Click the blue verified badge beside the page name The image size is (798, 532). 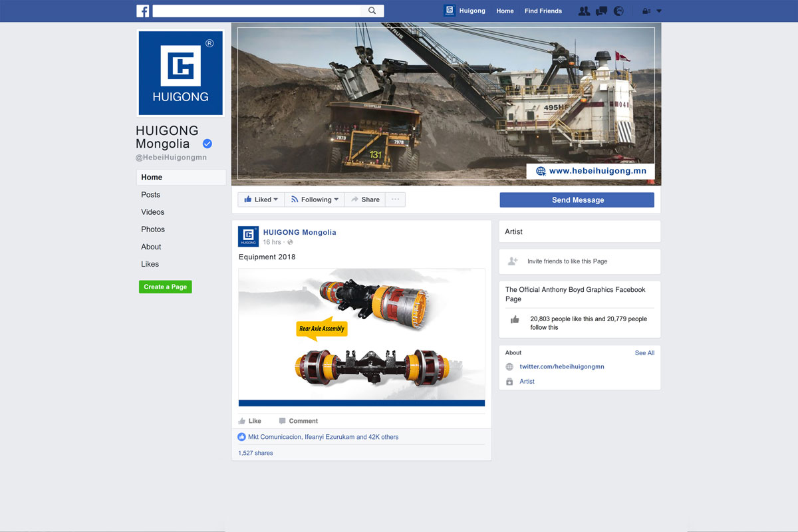tap(207, 144)
